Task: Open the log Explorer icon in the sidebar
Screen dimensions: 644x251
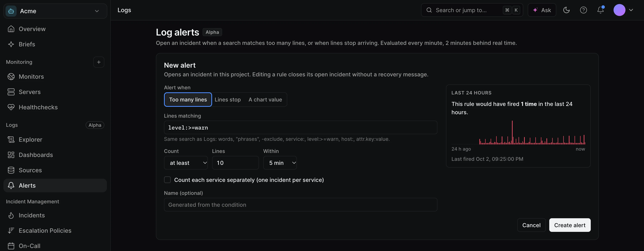Action: point(11,140)
